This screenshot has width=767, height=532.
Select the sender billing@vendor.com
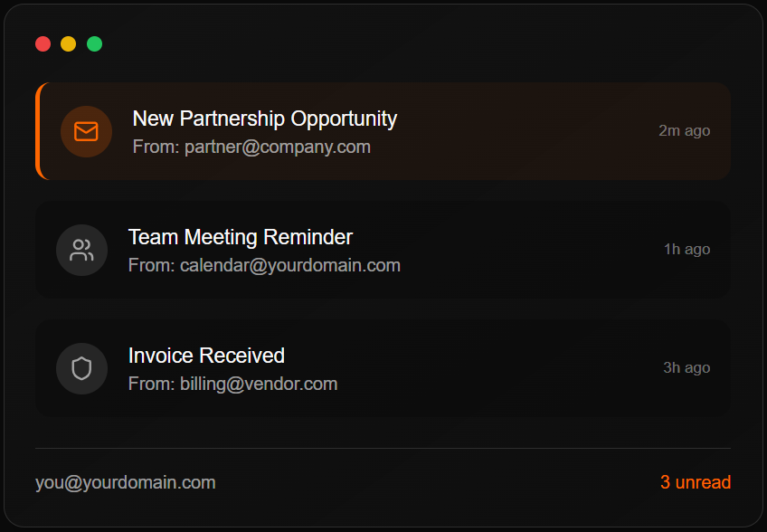pos(258,384)
